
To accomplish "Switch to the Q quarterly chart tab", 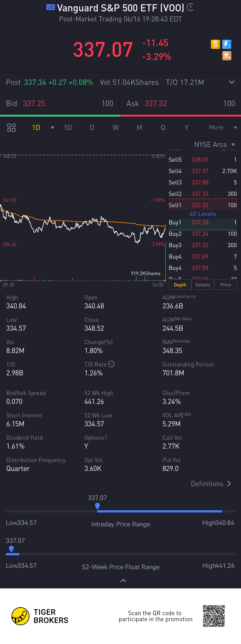I will 163,128.
